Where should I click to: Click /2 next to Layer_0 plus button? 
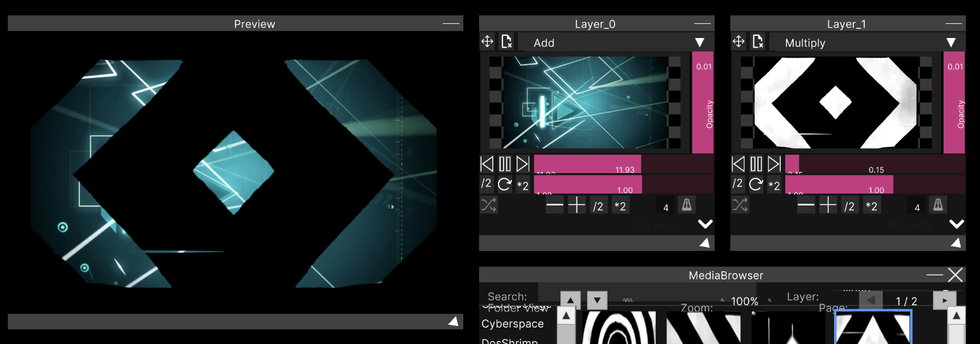pyautogui.click(x=598, y=206)
